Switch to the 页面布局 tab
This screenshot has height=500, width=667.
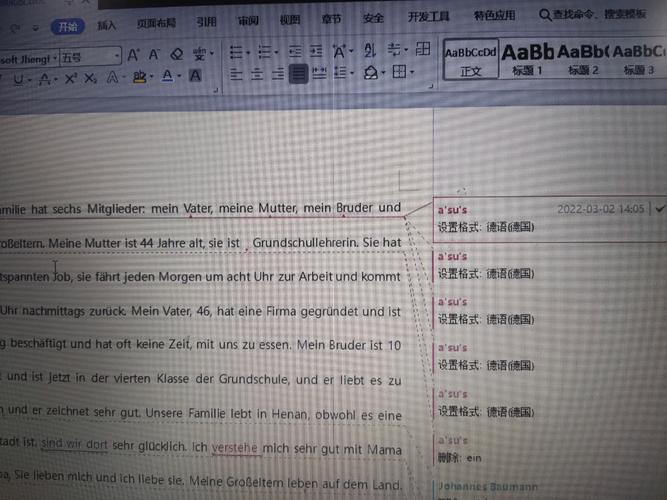[x=156, y=23]
